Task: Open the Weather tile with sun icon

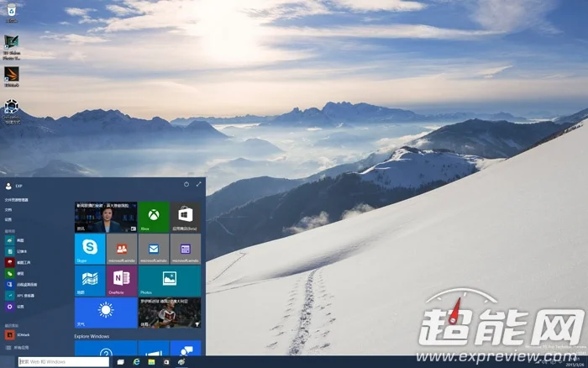Action: click(x=106, y=313)
